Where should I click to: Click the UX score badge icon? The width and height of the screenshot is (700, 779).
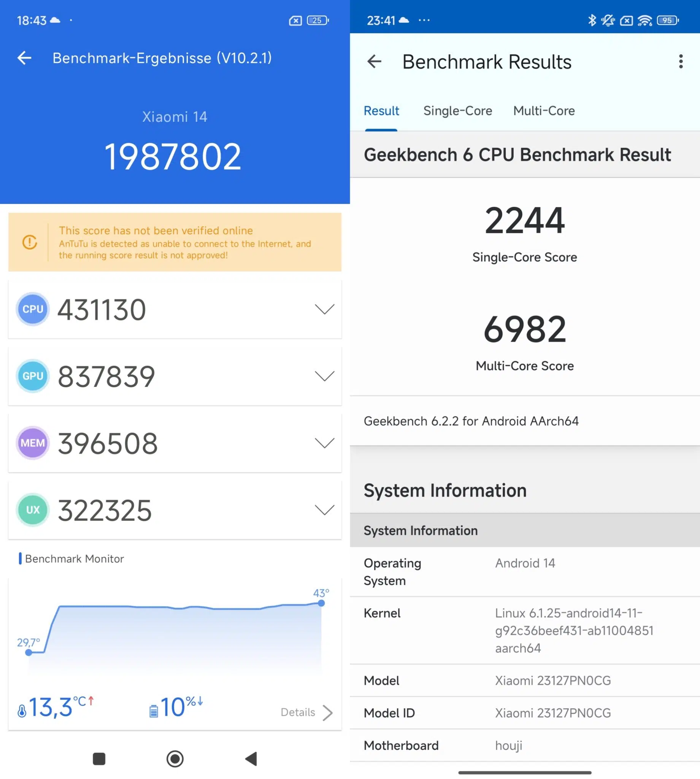click(x=33, y=510)
